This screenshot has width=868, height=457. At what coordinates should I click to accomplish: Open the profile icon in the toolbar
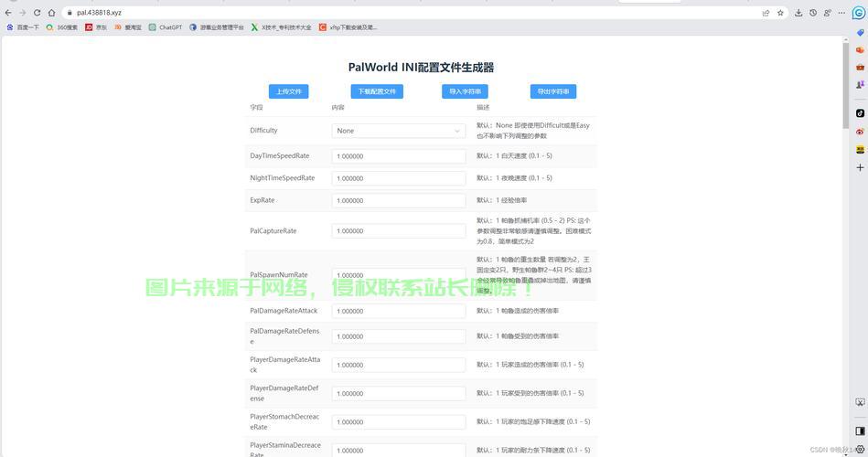[x=827, y=13]
